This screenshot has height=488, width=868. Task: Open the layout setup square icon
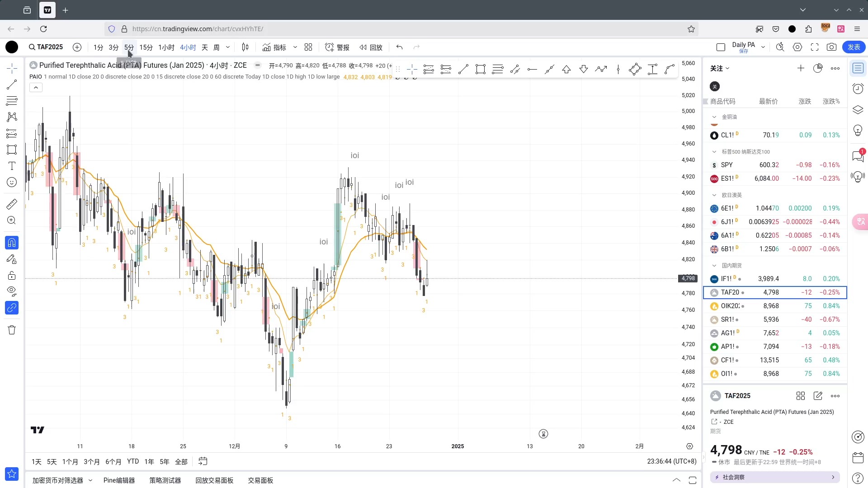click(721, 47)
